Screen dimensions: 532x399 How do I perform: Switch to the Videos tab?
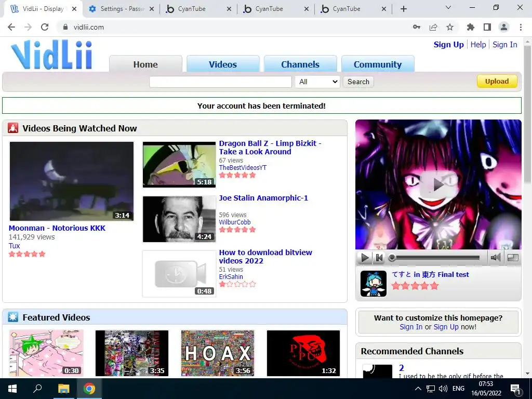coord(223,64)
